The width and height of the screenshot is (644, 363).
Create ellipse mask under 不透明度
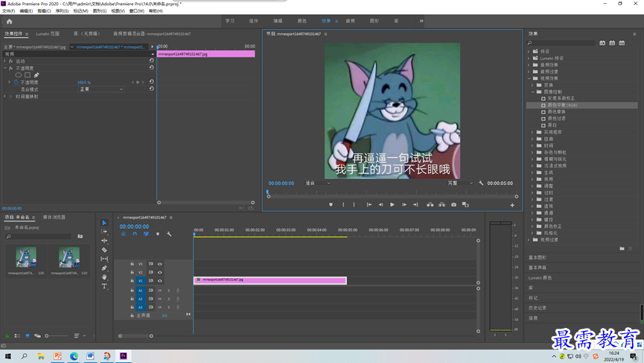click(19, 75)
